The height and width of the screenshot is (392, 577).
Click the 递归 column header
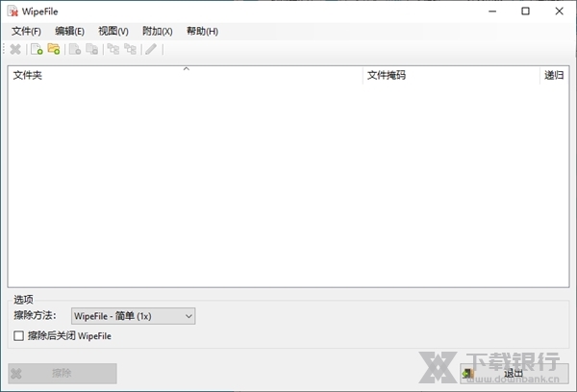pyautogui.click(x=554, y=75)
